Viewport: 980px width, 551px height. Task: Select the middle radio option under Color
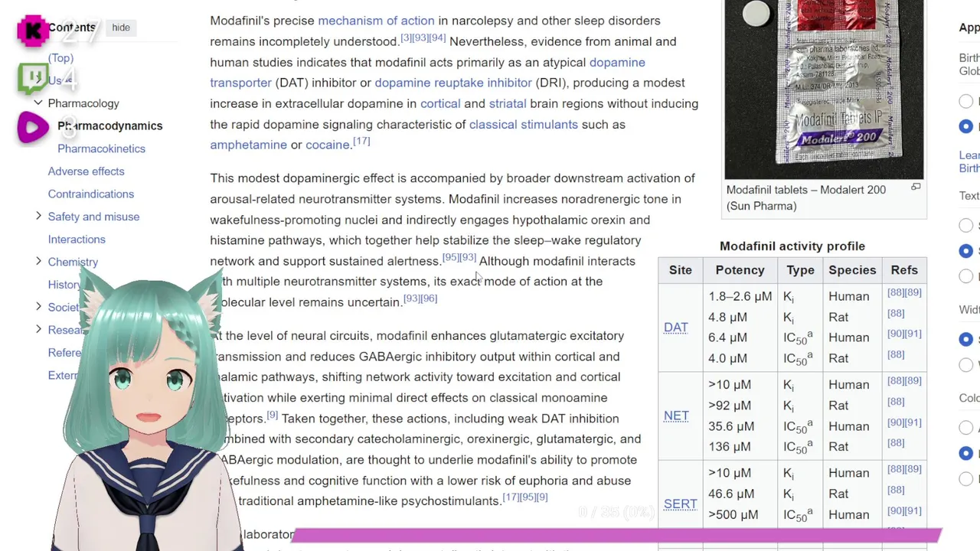(966, 453)
